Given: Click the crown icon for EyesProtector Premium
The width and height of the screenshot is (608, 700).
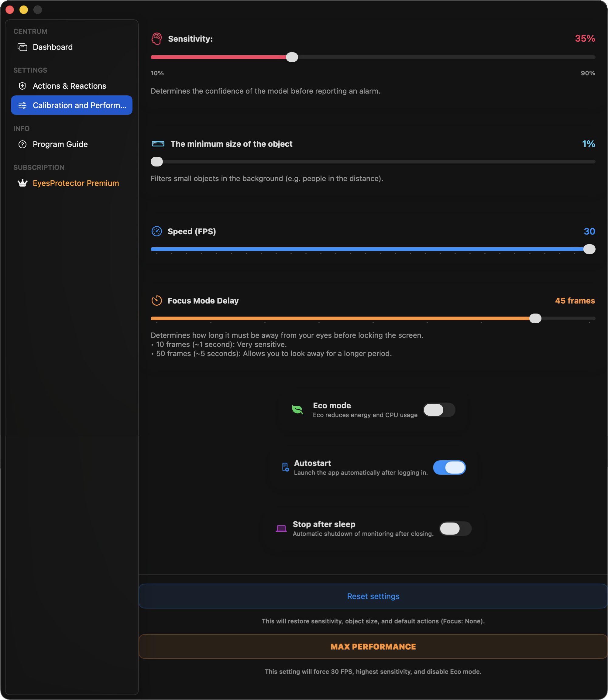Looking at the screenshot, I should pos(22,183).
